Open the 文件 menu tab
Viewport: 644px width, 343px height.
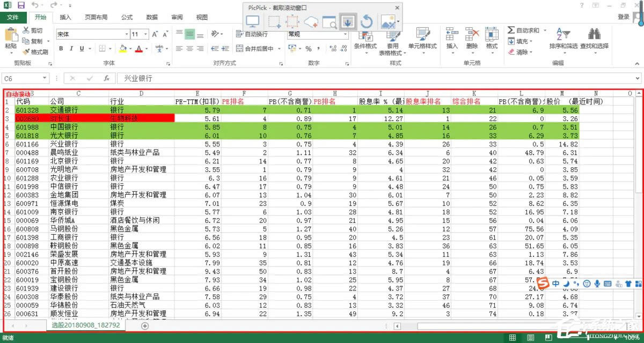(x=13, y=17)
